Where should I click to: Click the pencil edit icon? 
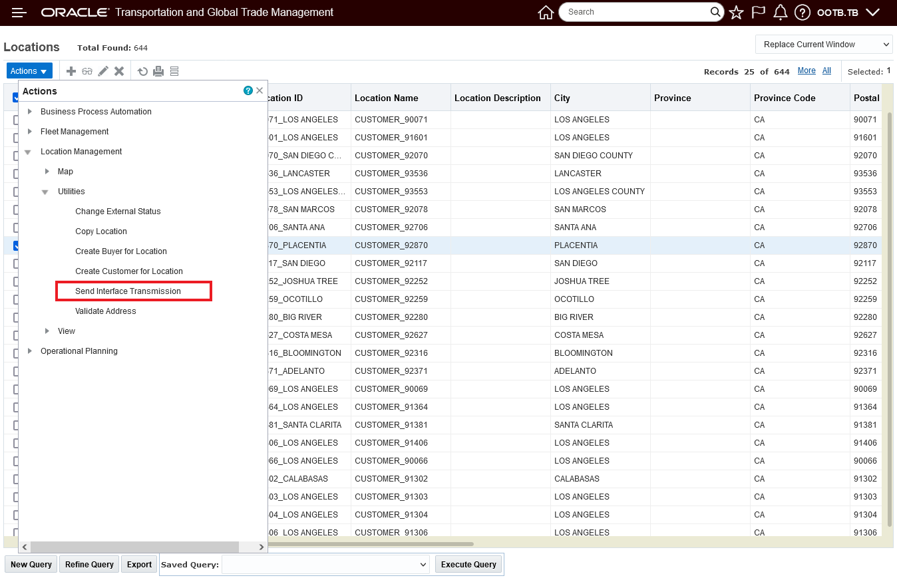[103, 71]
